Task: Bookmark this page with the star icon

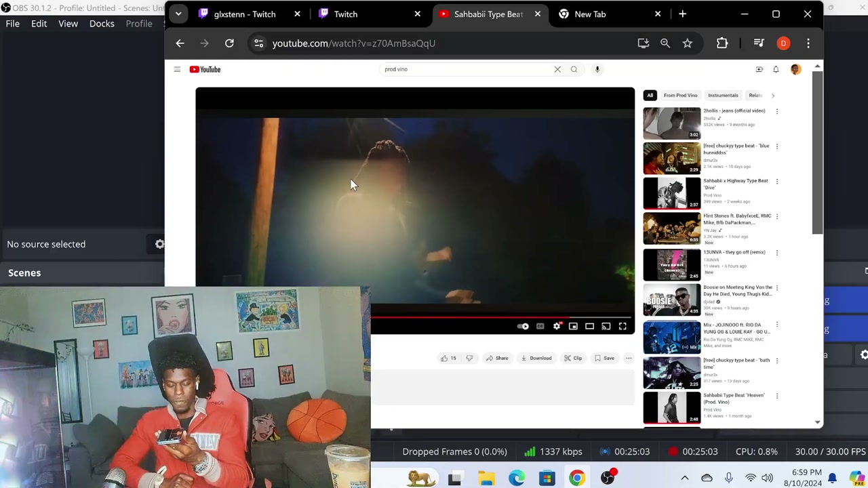Action: (x=687, y=43)
